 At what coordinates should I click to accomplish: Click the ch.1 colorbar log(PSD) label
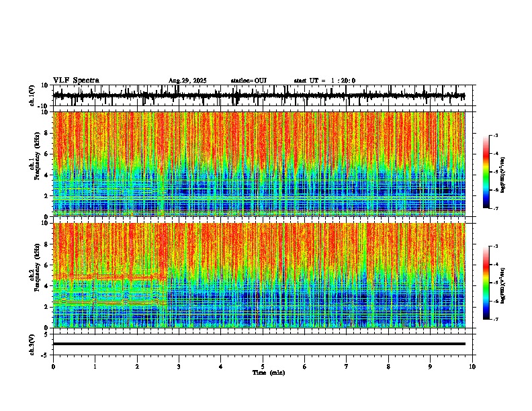click(x=503, y=175)
